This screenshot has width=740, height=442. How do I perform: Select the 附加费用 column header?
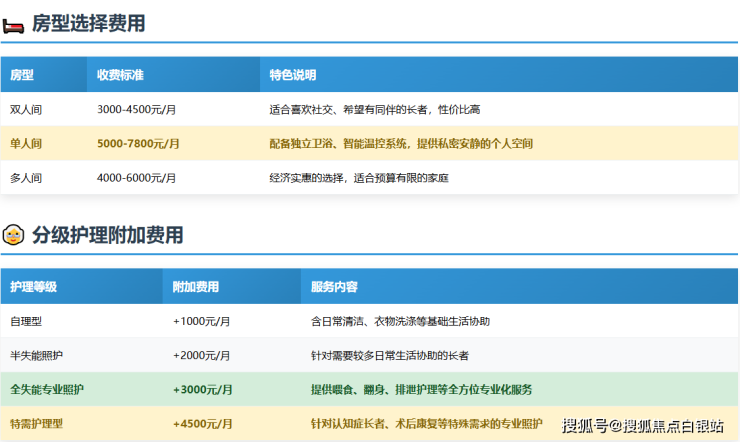coord(197,287)
